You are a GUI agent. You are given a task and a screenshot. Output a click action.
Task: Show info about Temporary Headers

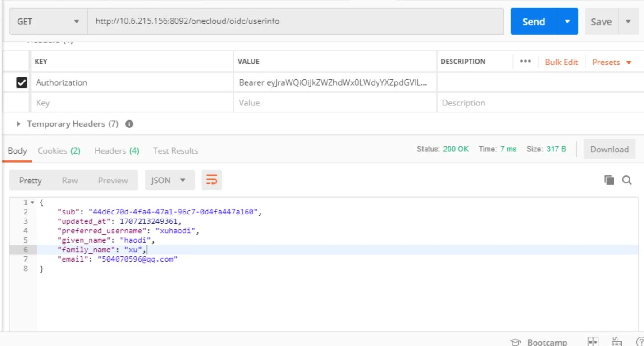[129, 124]
